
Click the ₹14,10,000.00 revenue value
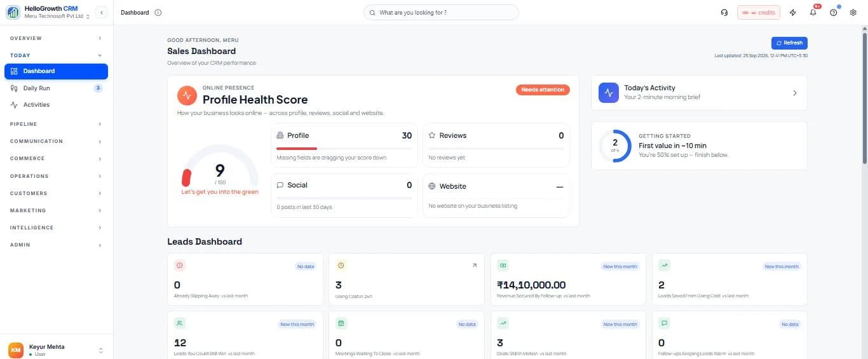click(x=531, y=285)
